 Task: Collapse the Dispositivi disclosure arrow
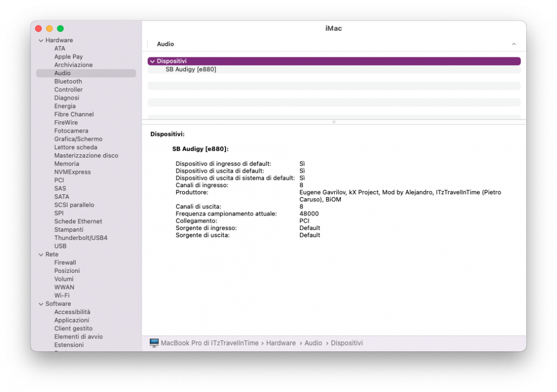[x=153, y=61]
